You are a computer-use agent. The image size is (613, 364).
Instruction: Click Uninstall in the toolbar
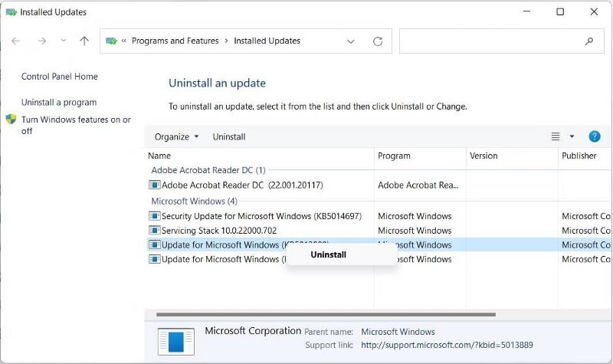click(x=229, y=137)
